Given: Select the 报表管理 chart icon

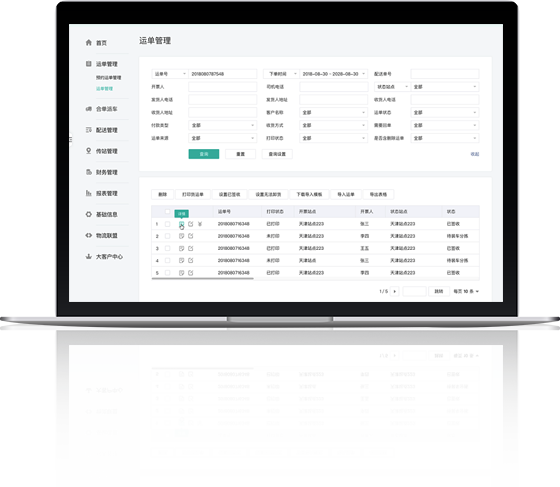Looking at the screenshot, I should click(x=89, y=193).
